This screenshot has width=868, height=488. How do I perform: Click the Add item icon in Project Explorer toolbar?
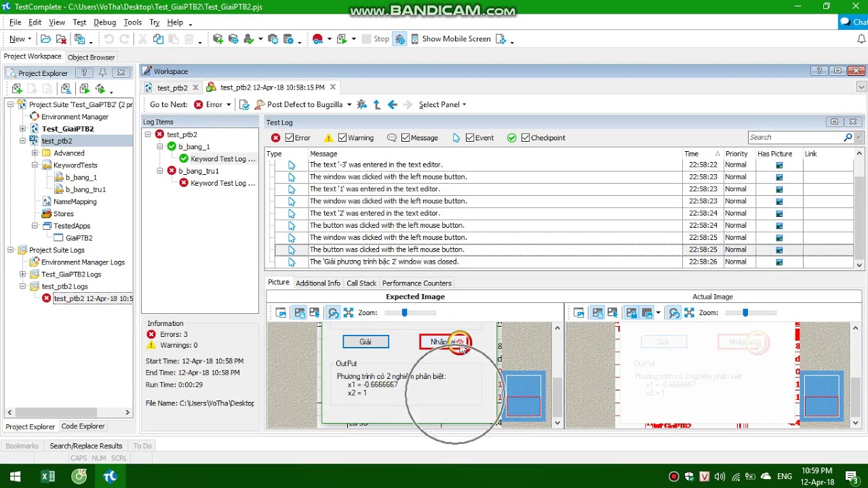17,89
